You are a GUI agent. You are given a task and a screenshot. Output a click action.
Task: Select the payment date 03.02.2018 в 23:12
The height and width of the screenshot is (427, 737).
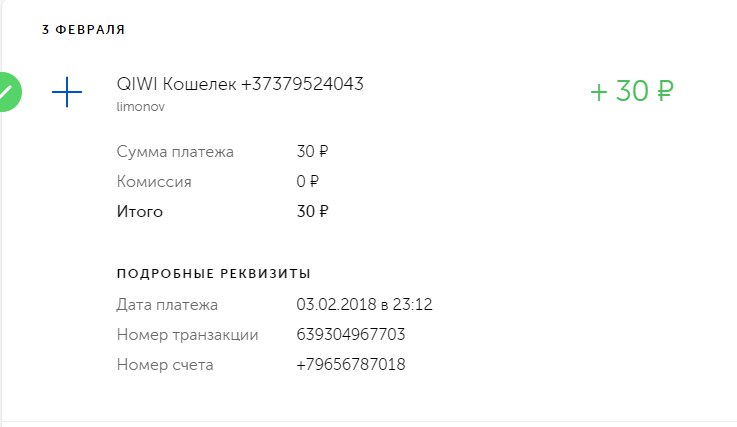[371, 305]
